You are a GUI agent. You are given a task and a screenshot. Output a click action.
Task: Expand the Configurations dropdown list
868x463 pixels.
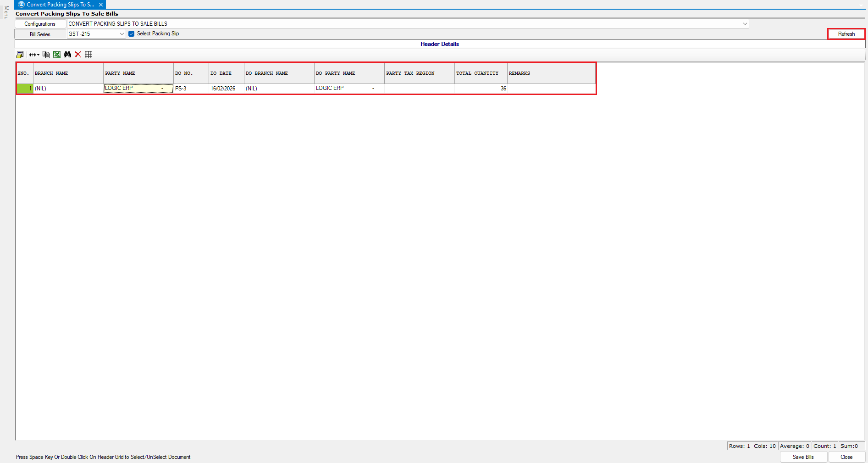point(745,24)
